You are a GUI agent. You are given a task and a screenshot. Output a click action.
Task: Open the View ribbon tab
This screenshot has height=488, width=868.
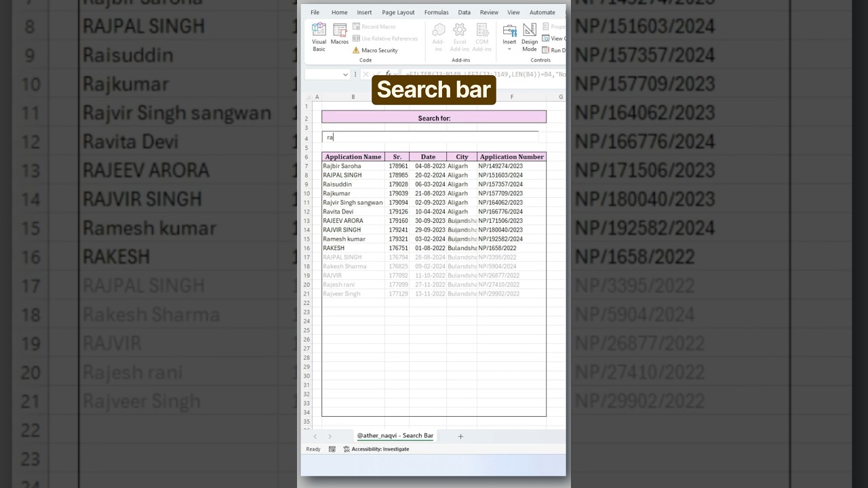point(513,12)
